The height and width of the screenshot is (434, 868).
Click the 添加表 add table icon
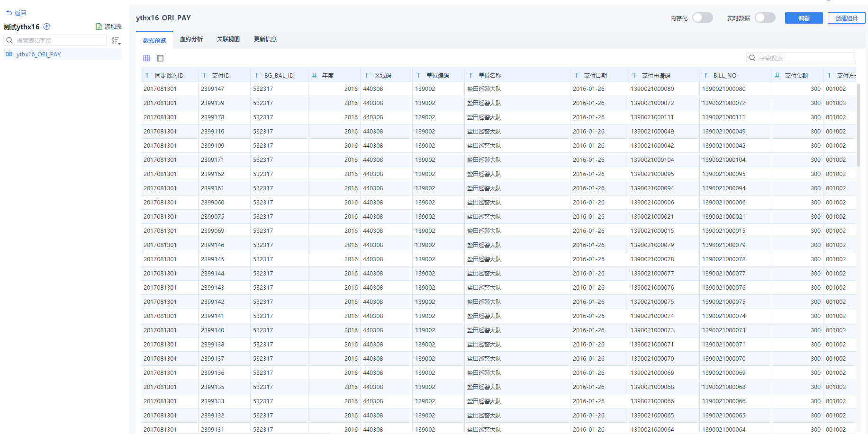click(99, 27)
